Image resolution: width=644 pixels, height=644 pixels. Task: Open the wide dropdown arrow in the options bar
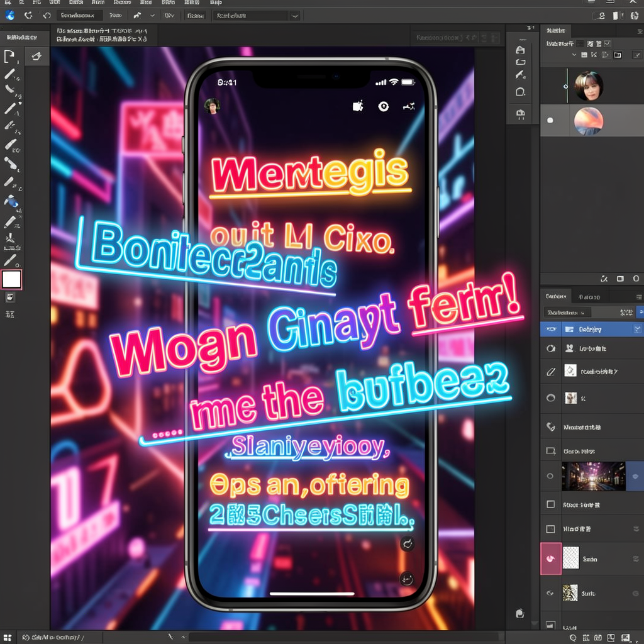[295, 16]
